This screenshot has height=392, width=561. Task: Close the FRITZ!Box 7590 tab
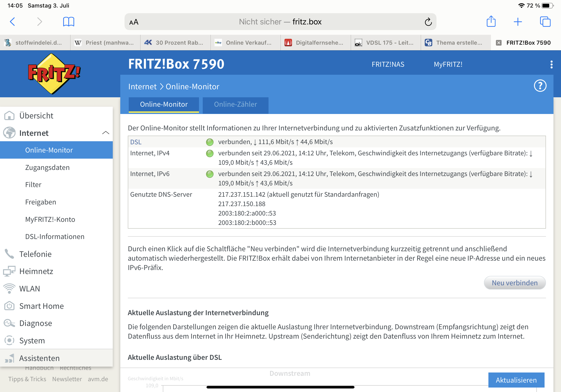[x=499, y=43]
